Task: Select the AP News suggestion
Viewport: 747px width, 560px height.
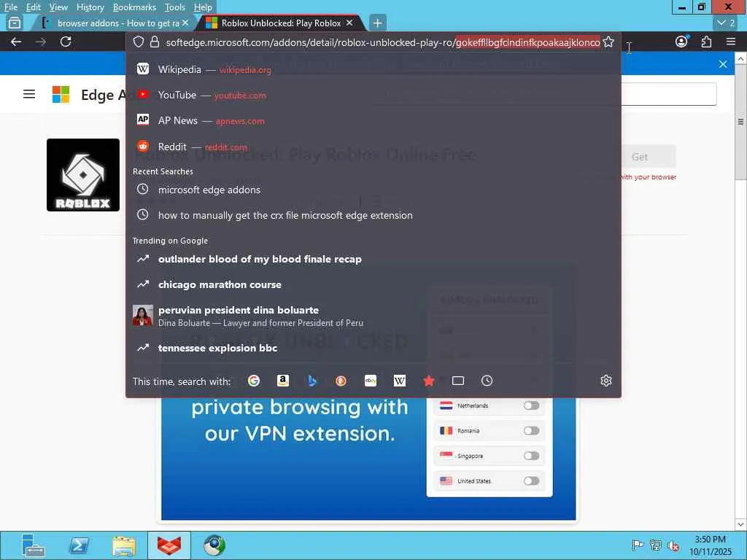Action: click(x=373, y=120)
